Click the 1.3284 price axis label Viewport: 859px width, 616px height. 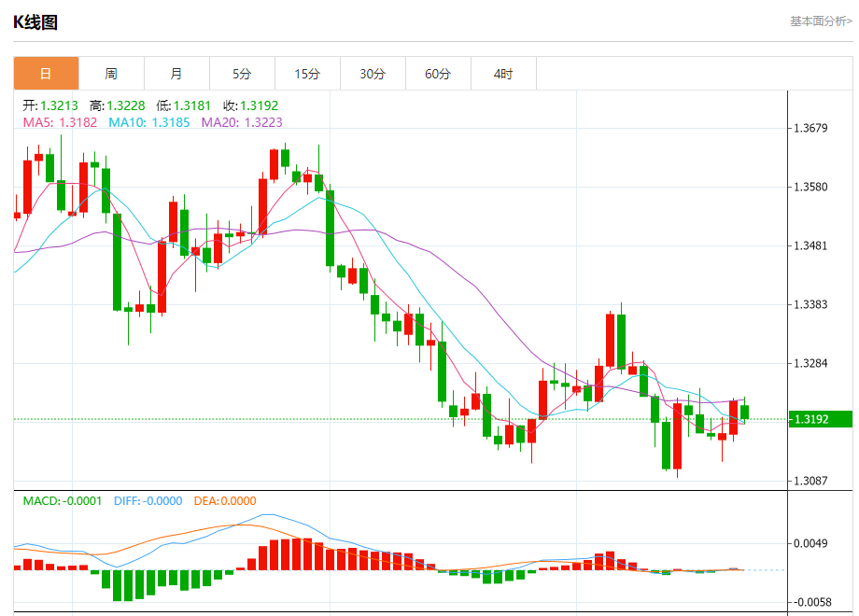pos(810,363)
